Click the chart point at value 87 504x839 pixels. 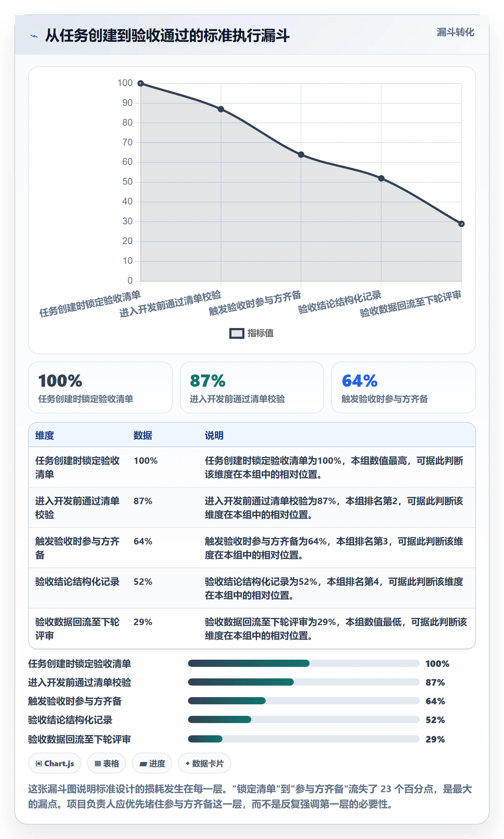click(221, 109)
